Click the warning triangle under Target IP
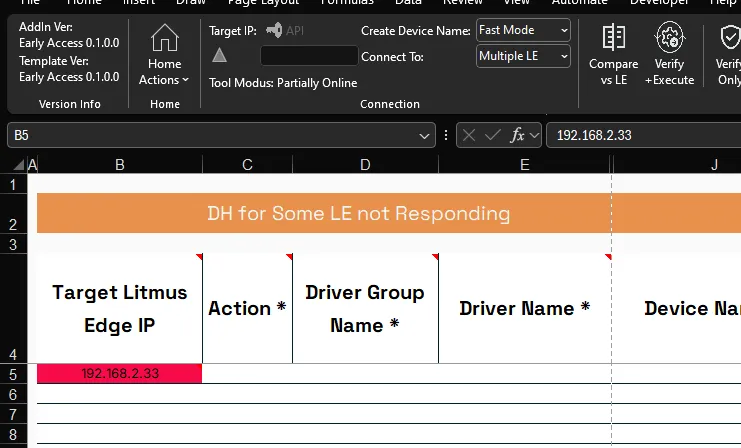The width and height of the screenshot is (741, 448). pos(219,56)
